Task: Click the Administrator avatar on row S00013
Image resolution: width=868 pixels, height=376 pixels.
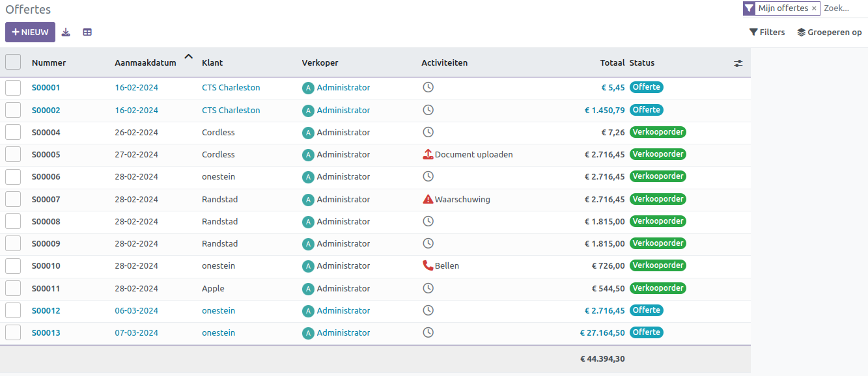Action: click(308, 333)
